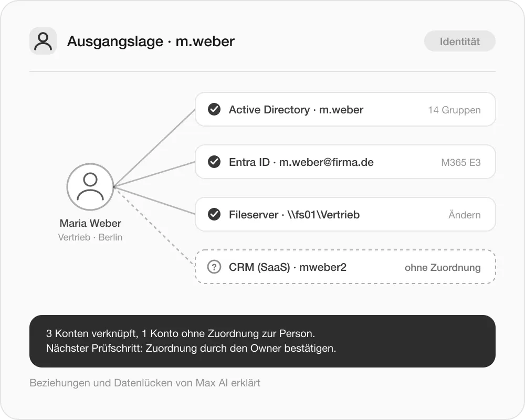The height and width of the screenshot is (420, 525).
Task: Open the CRM (SaaS) · mweber2 card
Action: point(345,267)
